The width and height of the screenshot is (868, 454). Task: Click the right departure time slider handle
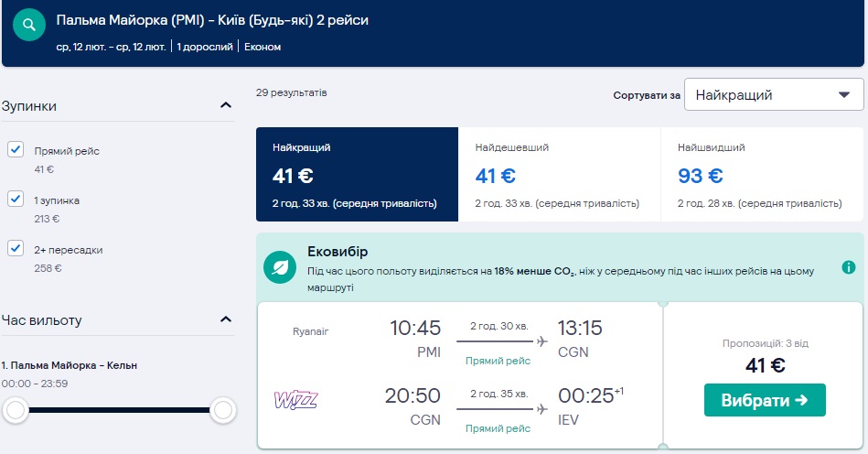tap(222, 411)
